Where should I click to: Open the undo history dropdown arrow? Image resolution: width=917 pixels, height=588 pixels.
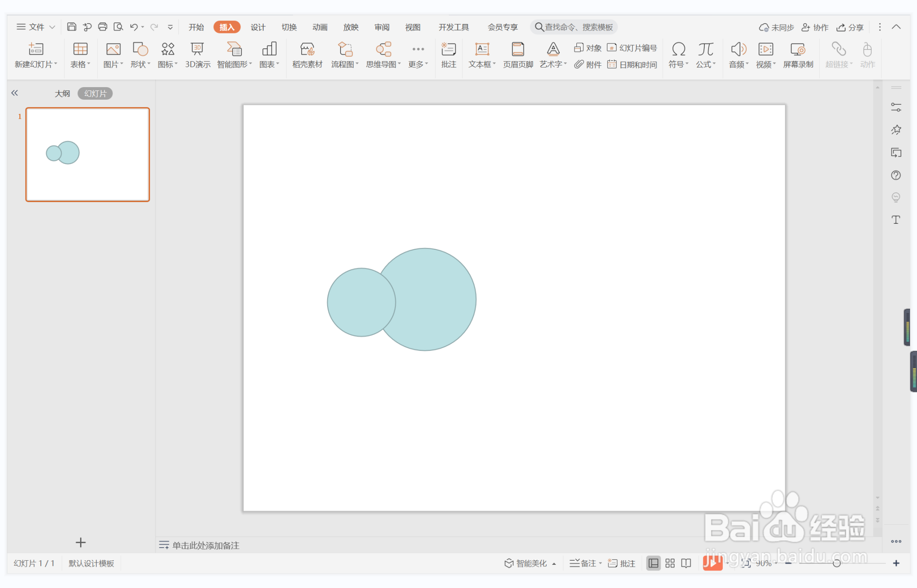coord(142,27)
